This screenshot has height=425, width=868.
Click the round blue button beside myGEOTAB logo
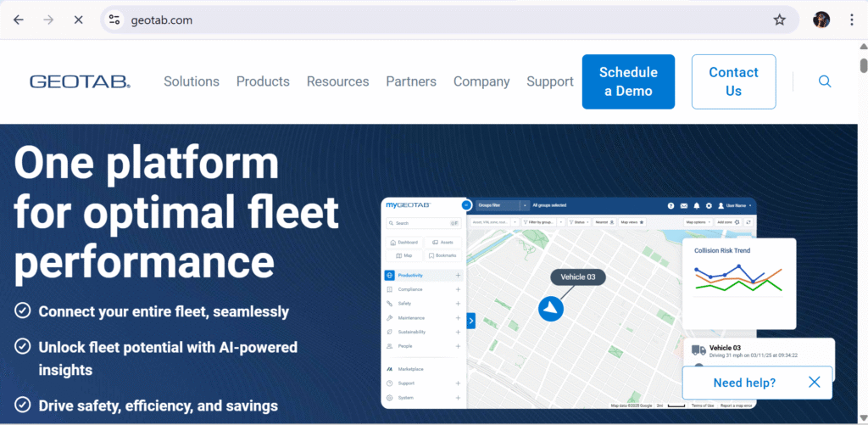coord(466,205)
